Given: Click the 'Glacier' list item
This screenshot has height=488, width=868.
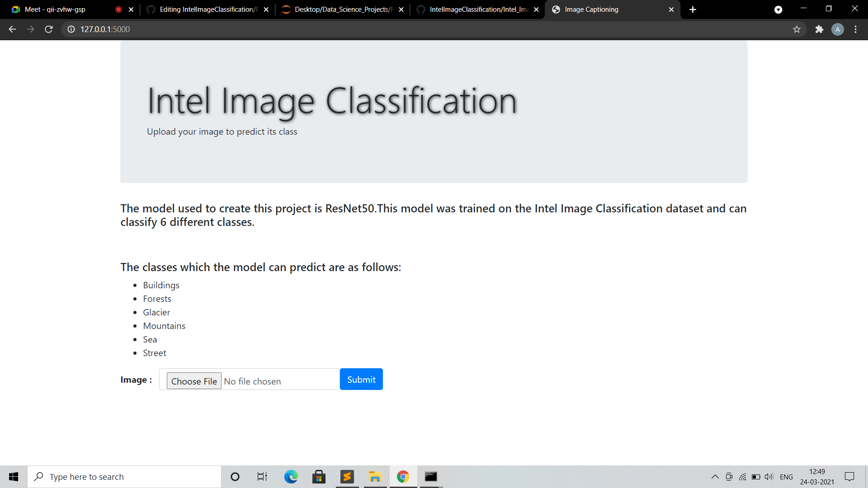Looking at the screenshot, I should pyautogui.click(x=156, y=312).
